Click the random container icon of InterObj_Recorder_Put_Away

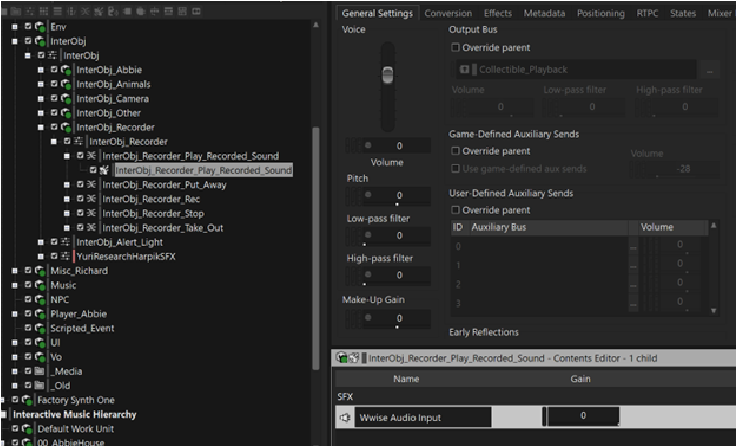[x=92, y=185]
